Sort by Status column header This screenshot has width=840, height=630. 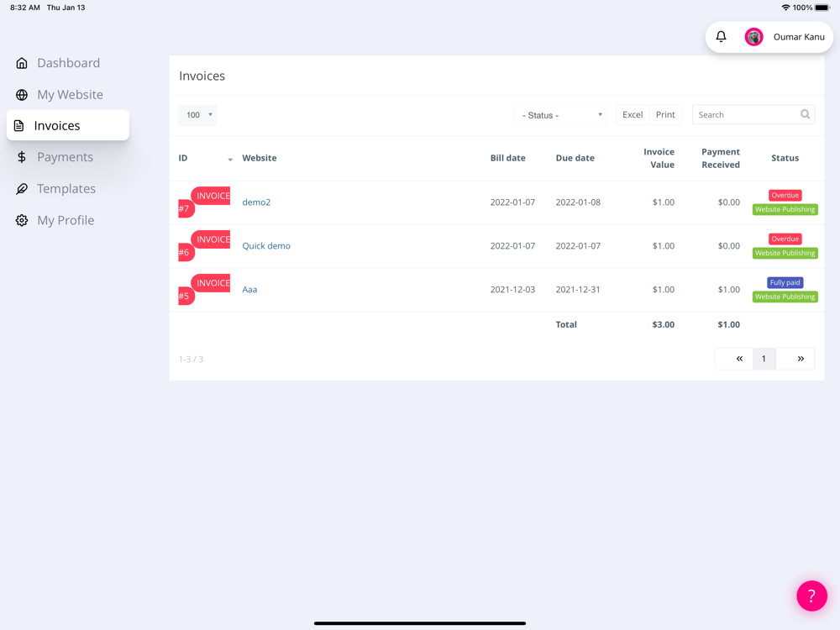(785, 158)
